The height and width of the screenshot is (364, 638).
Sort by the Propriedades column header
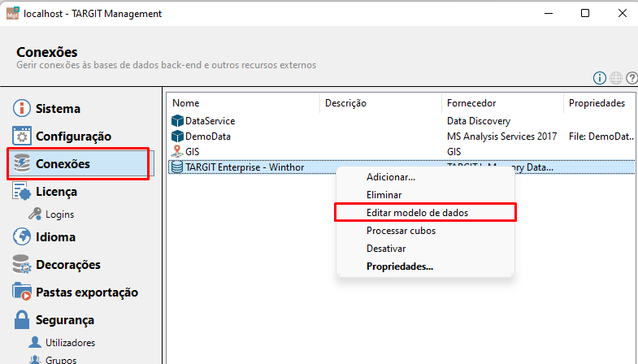tap(597, 103)
